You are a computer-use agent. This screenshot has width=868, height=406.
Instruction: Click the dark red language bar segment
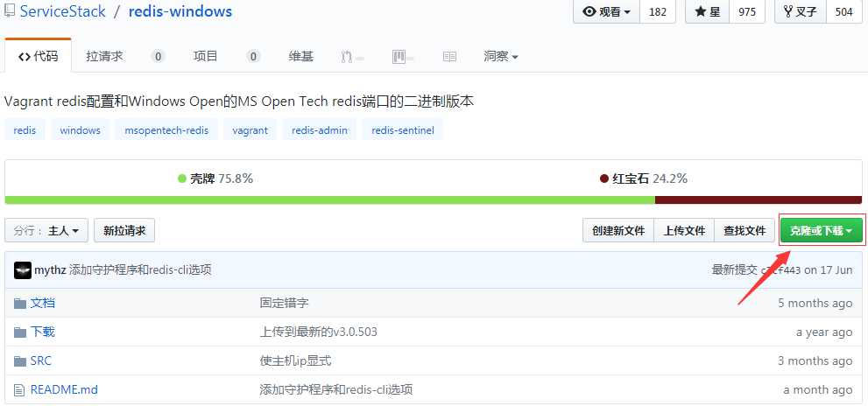(x=759, y=199)
